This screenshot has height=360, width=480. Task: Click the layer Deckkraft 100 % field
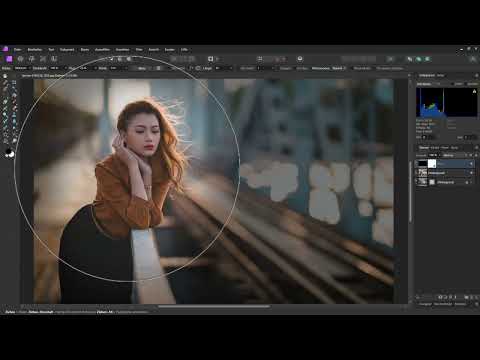433,155
